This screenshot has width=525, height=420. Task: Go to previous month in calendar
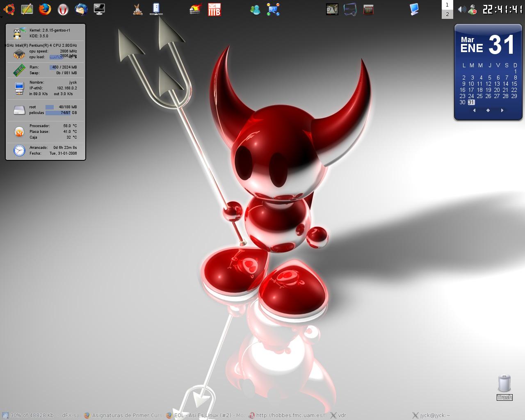click(x=474, y=110)
